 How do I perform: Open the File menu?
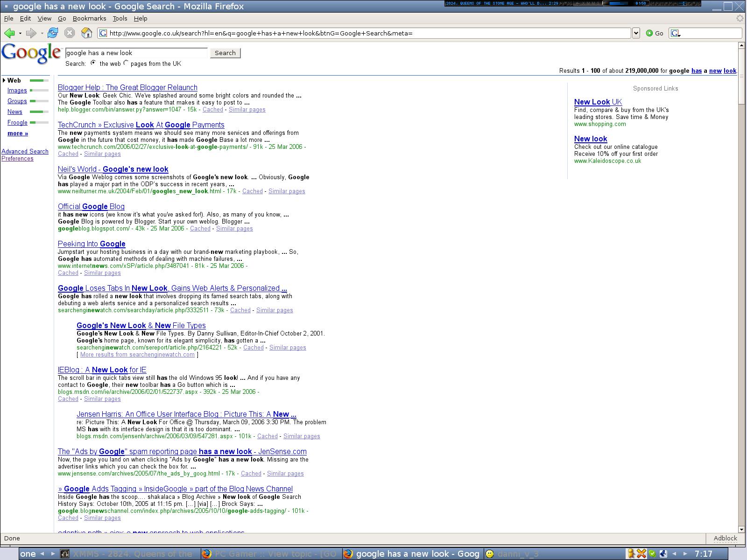point(8,18)
